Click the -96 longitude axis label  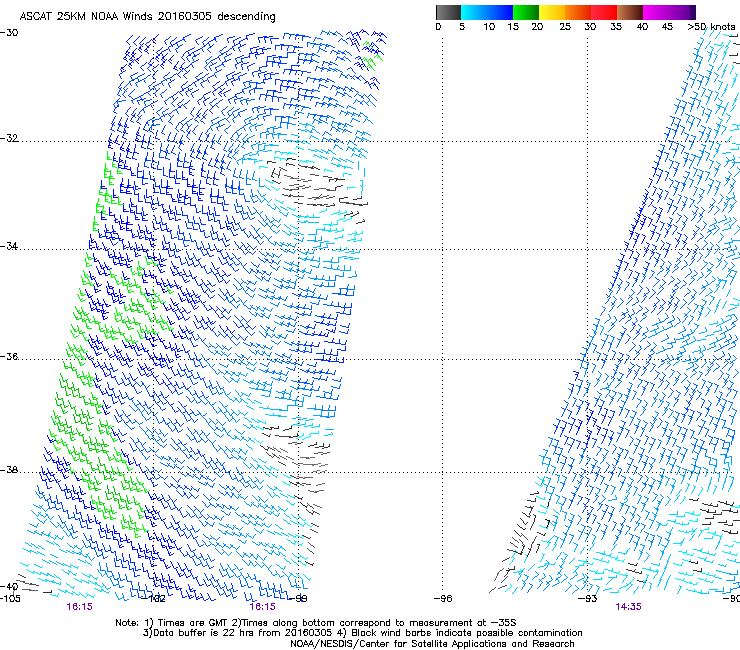(x=443, y=599)
